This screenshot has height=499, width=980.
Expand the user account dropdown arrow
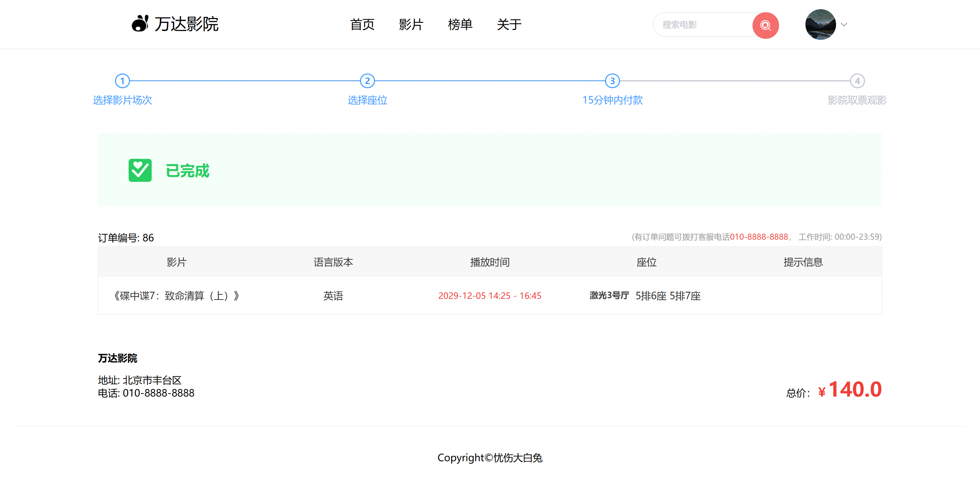tap(844, 25)
